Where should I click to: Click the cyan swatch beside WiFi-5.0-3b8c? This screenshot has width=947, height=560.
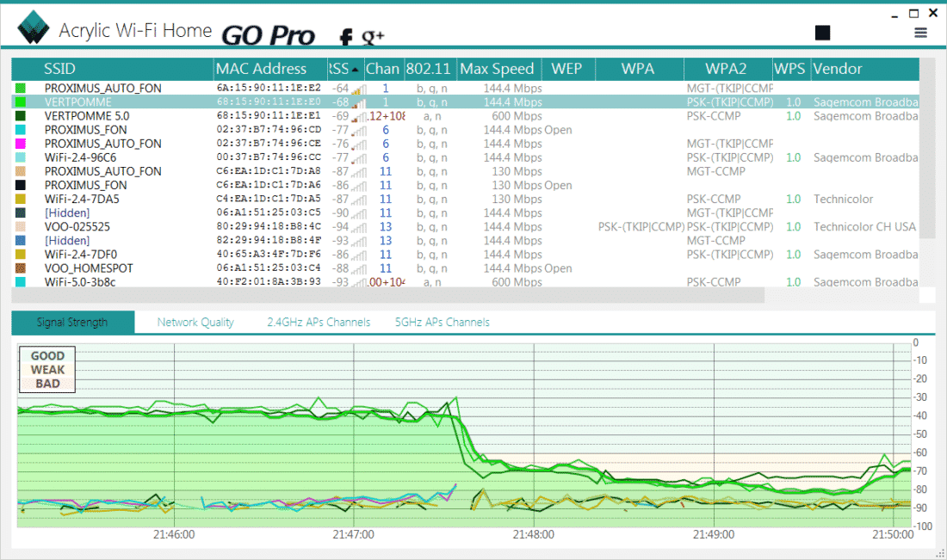point(21,282)
